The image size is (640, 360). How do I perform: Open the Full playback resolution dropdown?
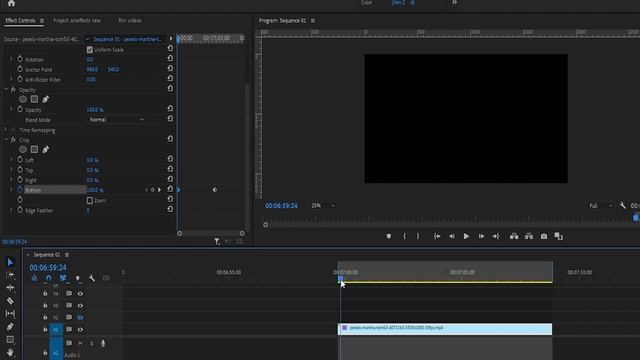(x=600, y=206)
